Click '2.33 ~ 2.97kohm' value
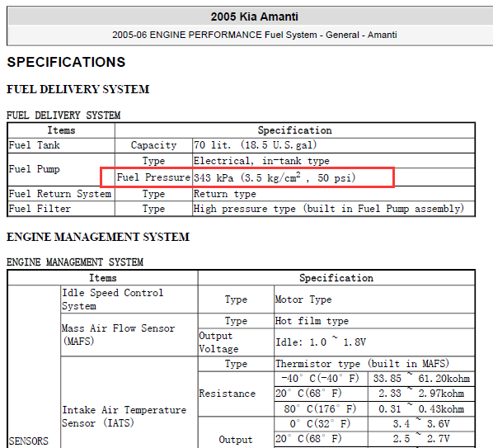This screenshot has height=448, width=493. coord(421,394)
